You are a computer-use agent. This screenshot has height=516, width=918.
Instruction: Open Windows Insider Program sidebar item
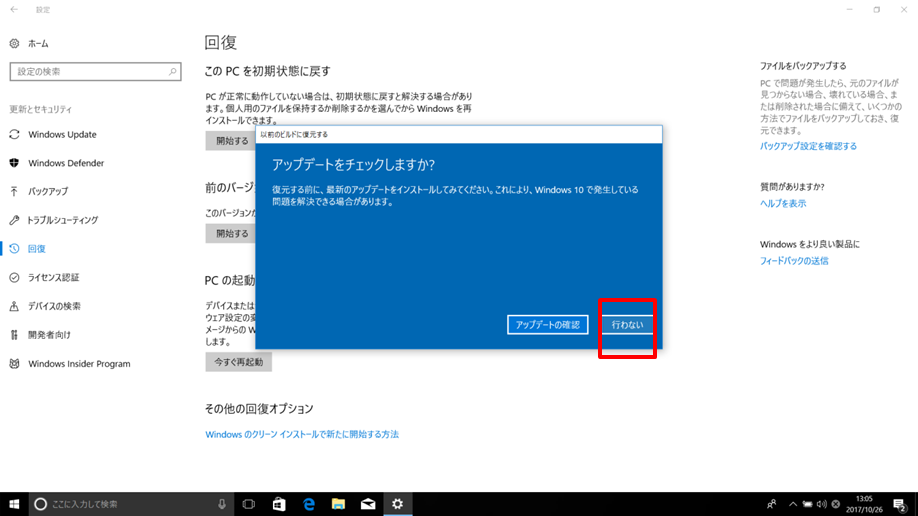(x=79, y=364)
